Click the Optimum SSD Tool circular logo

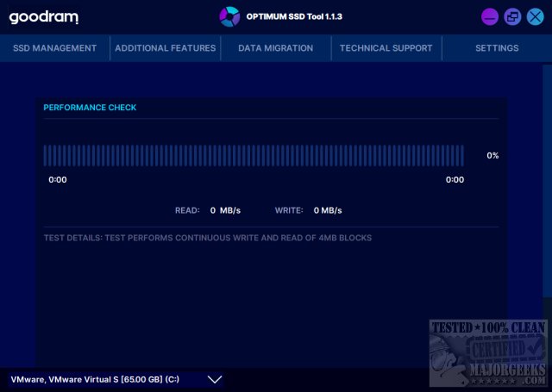(x=229, y=16)
